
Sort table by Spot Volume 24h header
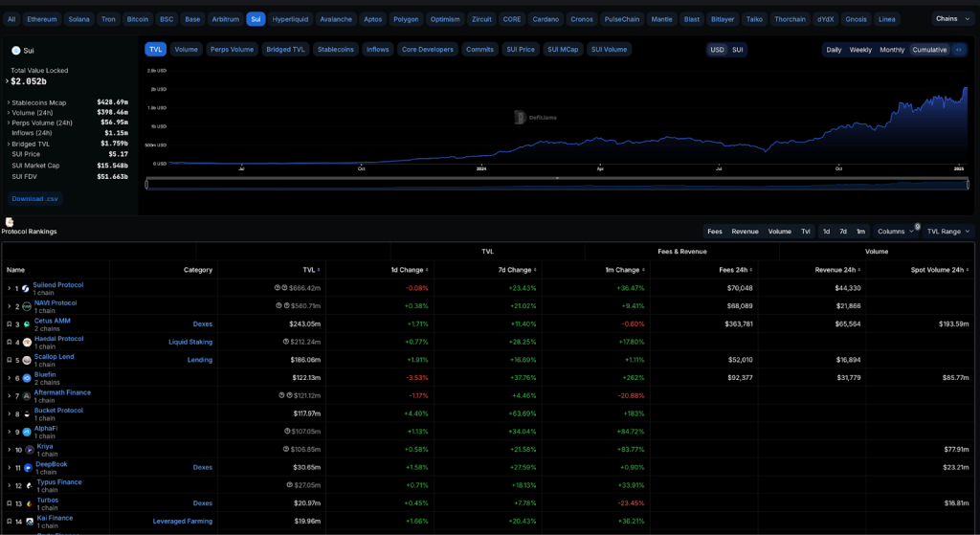point(940,270)
